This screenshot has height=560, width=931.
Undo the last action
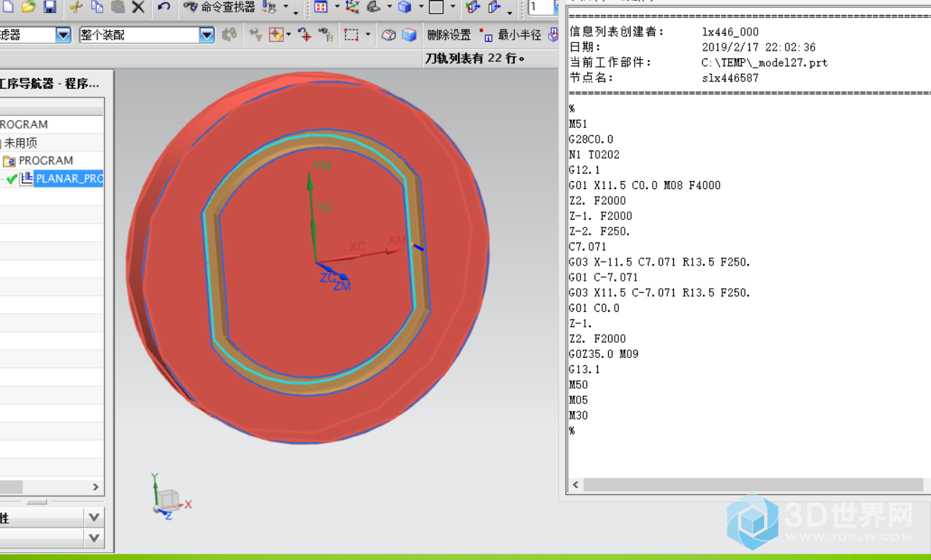(164, 7)
